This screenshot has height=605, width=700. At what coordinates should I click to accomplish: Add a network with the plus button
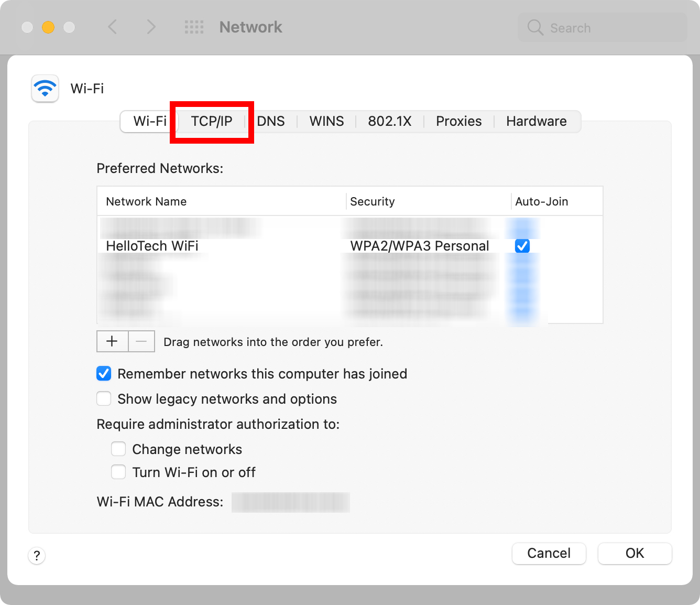[112, 341]
